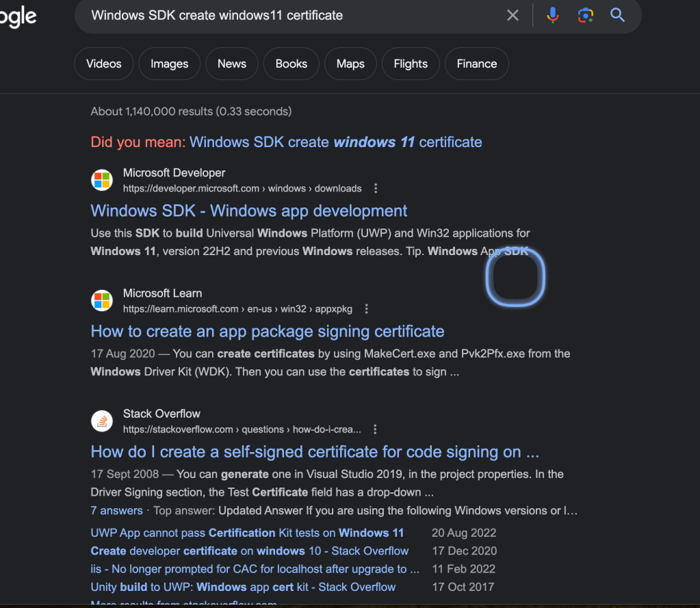The height and width of the screenshot is (608, 700).
Task: Switch to the Finance filter
Action: (x=477, y=64)
